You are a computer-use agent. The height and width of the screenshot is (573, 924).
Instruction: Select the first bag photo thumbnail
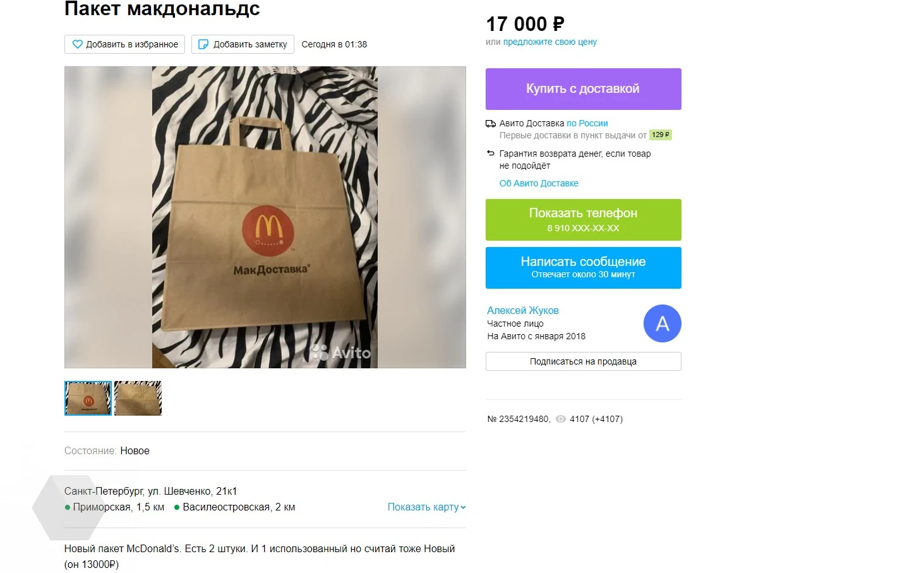click(88, 398)
